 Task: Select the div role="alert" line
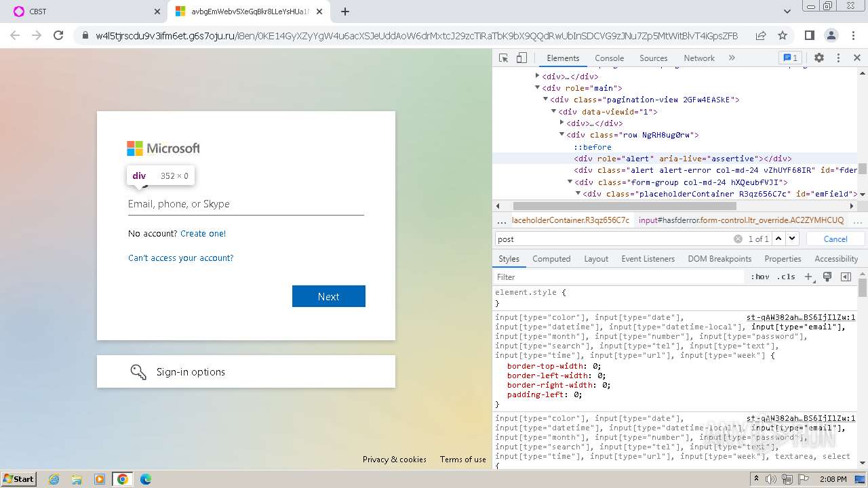coord(683,159)
